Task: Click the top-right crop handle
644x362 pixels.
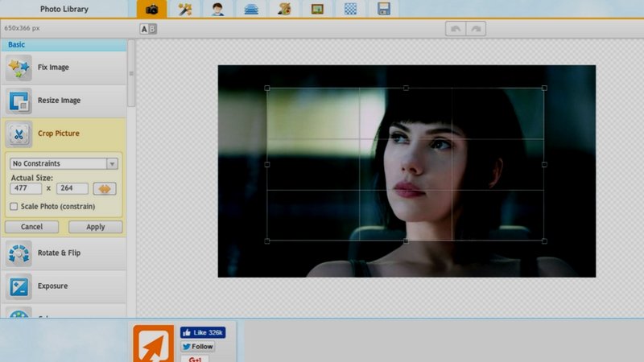Action: point(544,88)
